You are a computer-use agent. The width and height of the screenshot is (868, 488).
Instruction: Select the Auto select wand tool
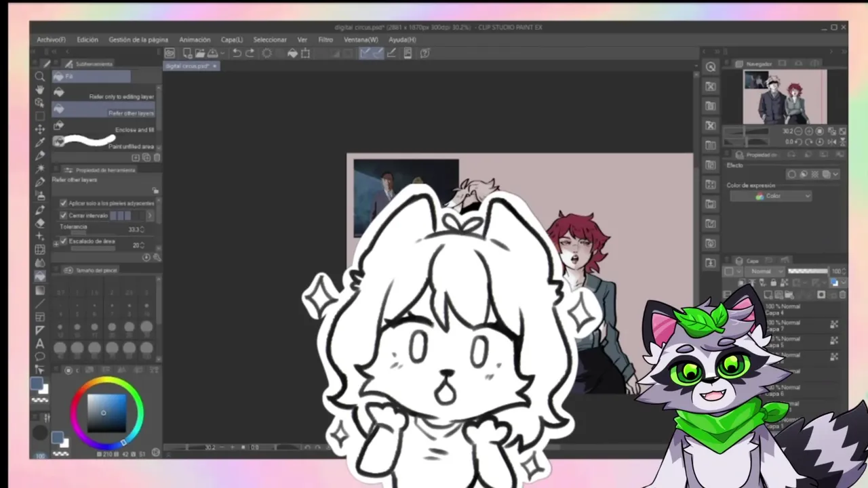click(40, 168)
